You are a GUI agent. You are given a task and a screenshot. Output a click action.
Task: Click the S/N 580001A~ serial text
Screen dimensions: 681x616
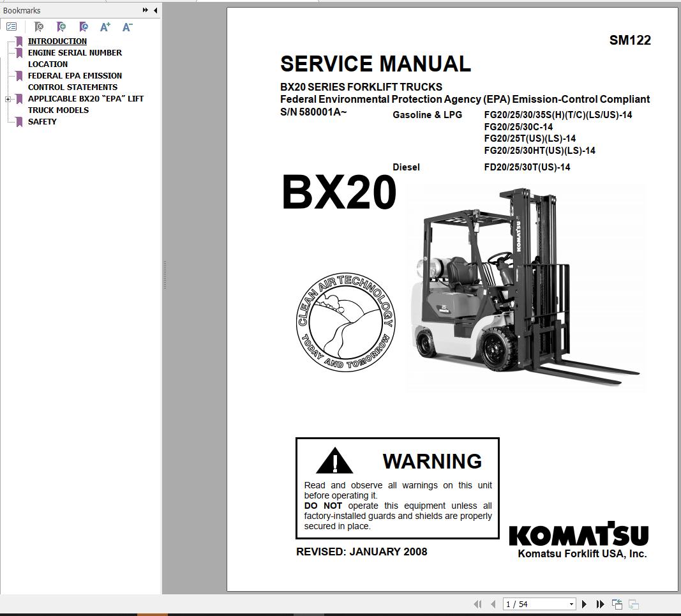pos(313,112)
